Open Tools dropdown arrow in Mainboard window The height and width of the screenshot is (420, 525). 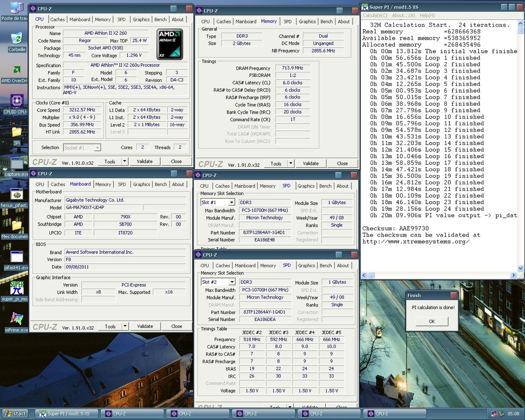click(125, 326)
